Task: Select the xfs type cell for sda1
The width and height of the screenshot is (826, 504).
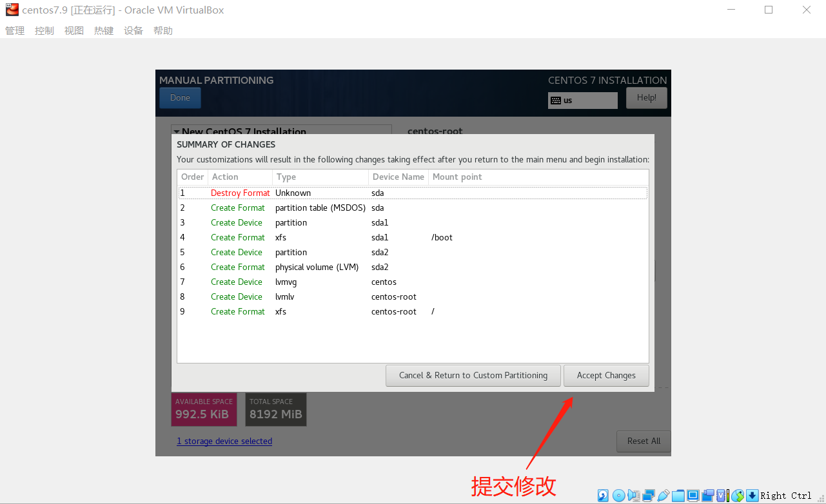Action: 280,237
